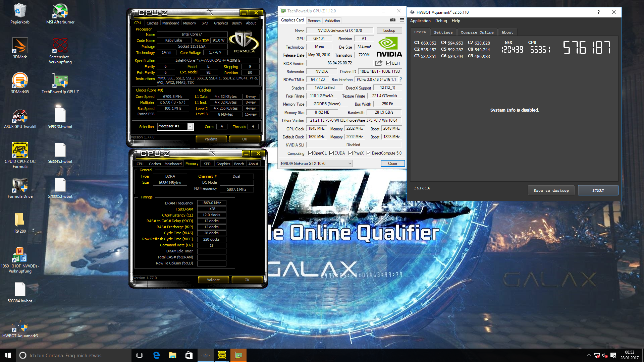644x362 pixels.
Task: Toggle the OpenCL checkbox
Action: (x=310, y=153)
